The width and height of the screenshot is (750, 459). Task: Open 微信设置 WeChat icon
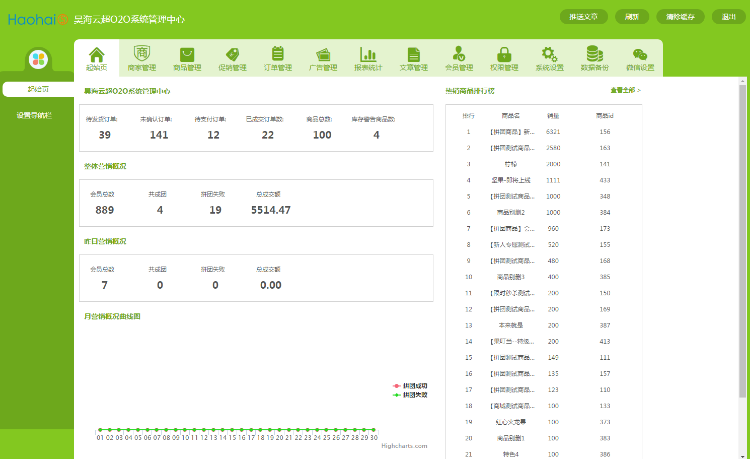pyautogui.click(x=639, y=54)
